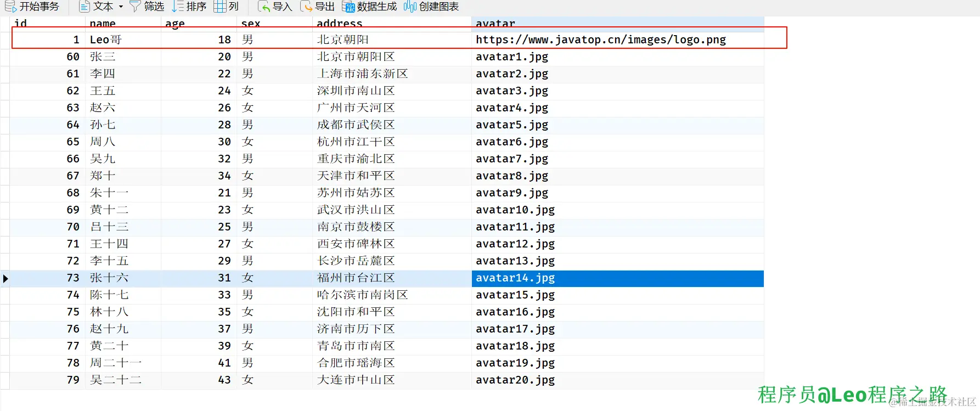Click the current-row arrow indicator for row 73

coord(5,278)
